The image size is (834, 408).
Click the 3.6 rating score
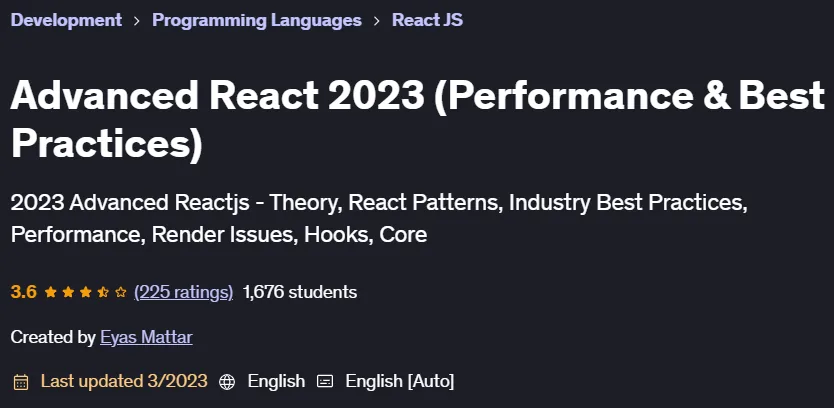click(23, 292)
